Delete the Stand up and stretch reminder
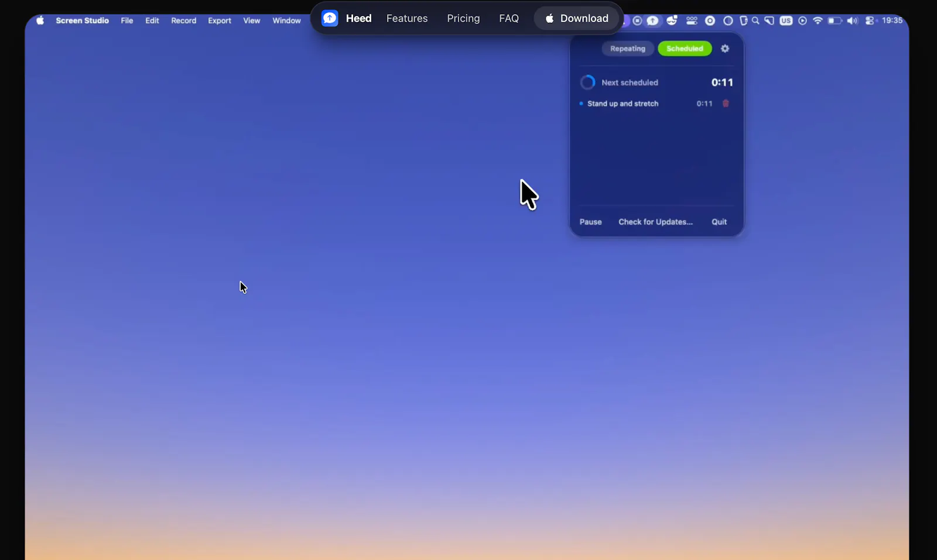This screenshot has width=937, height=560. pyautogui.click(x=726, y=104)
